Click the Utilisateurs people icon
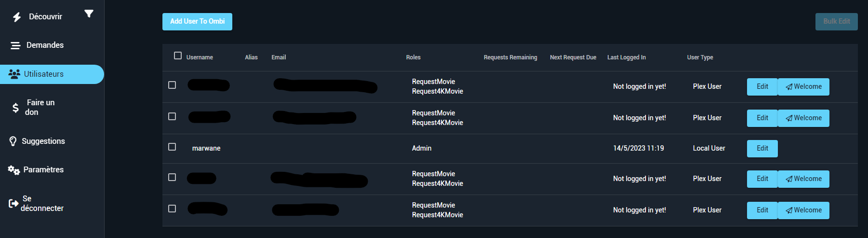 coord(14,74)
